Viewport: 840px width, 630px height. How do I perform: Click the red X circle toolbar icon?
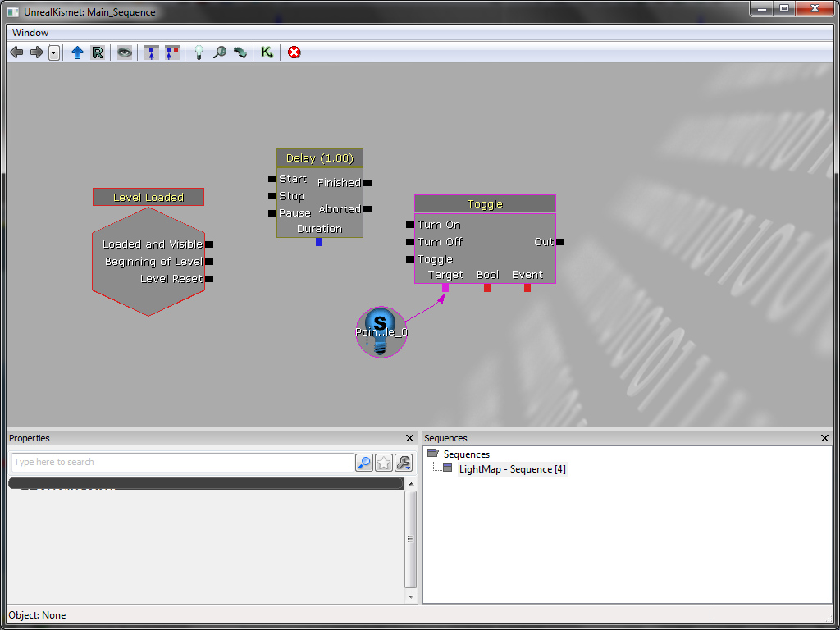294,52
